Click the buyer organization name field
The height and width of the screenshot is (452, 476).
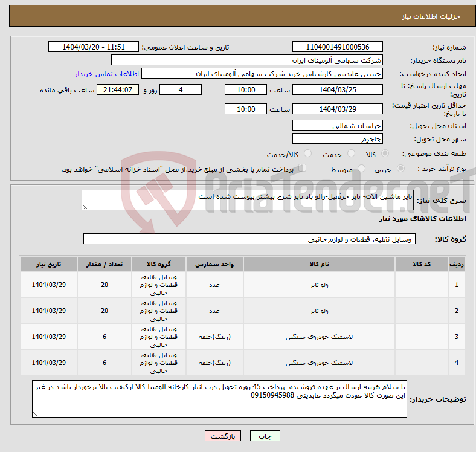(247, 60)
